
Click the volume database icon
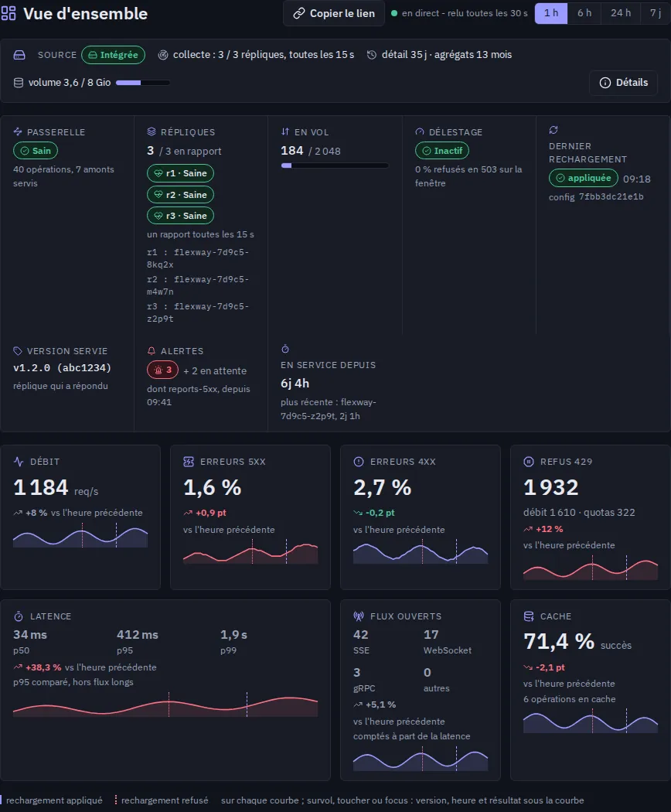click(18, 83)
